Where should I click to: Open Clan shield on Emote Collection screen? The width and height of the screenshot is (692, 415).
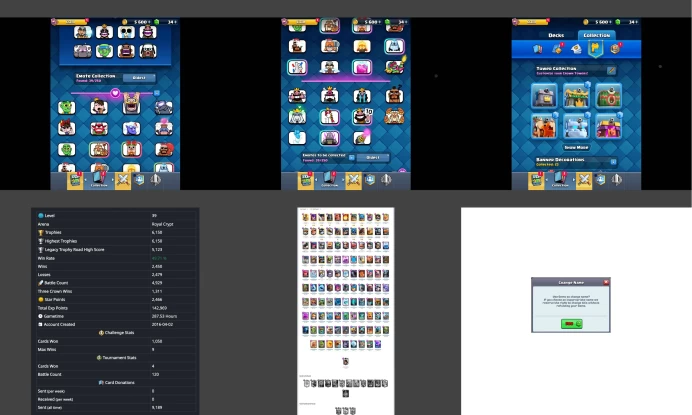(139, 180)
